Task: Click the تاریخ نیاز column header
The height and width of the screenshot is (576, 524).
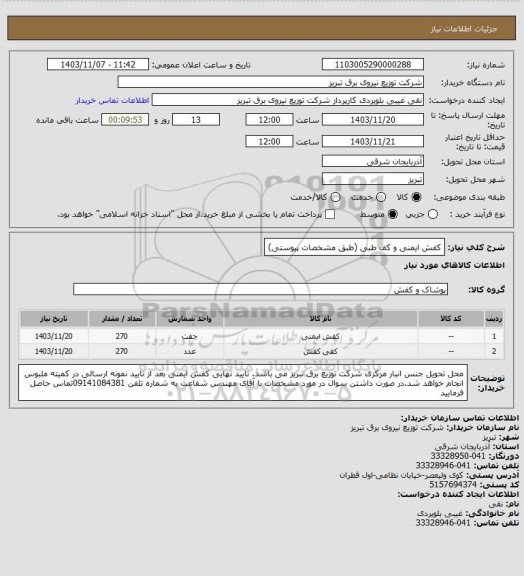Action: (54, 318)
